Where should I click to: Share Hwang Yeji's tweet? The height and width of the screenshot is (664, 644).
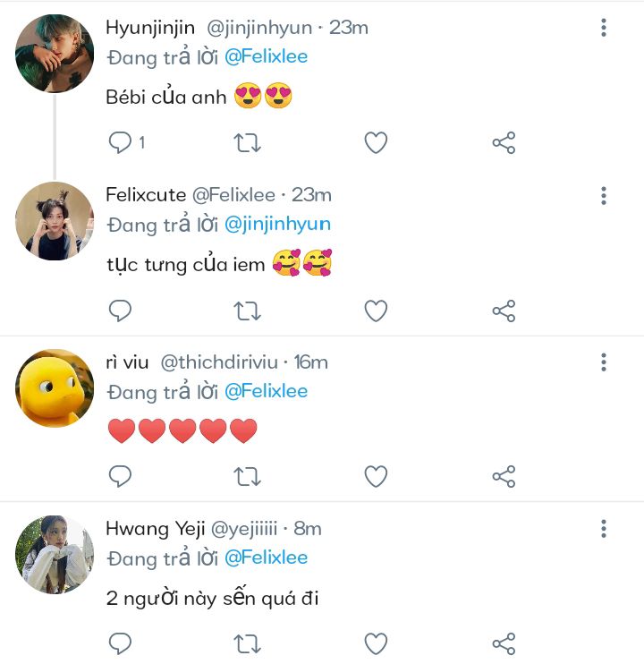pyautogui.click(x=504, y=643)
